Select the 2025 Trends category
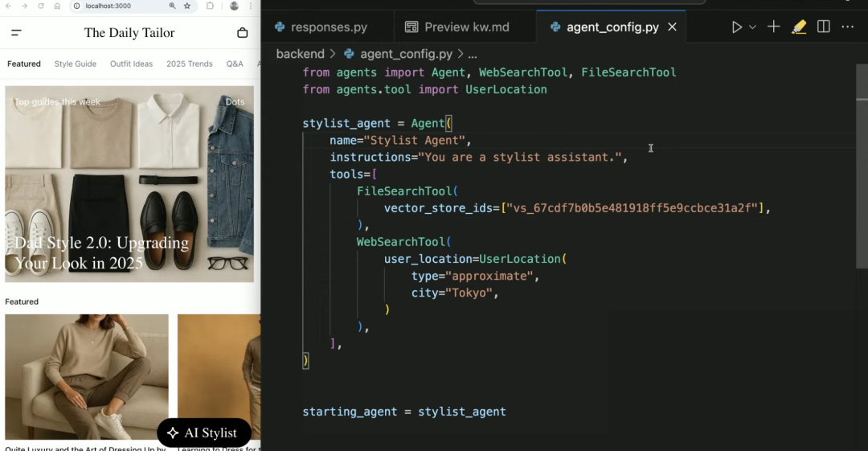The image size is (868, 451). [x=190, y=64]
